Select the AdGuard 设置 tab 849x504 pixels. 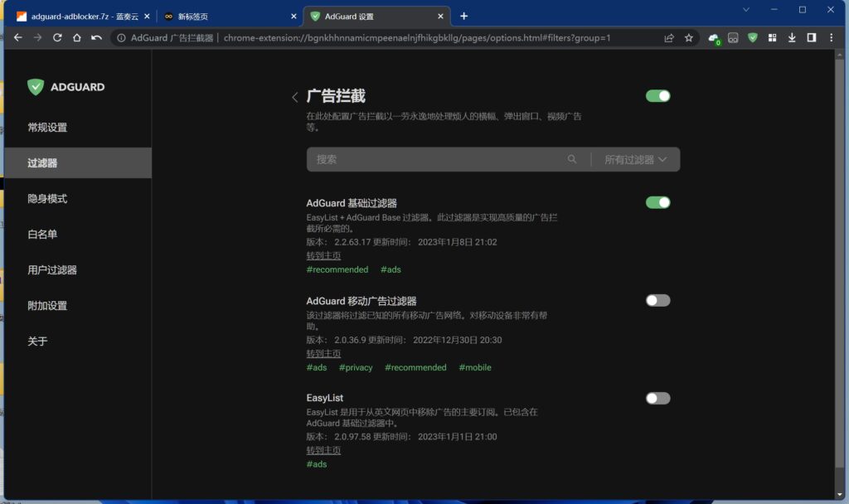[377, 17]
